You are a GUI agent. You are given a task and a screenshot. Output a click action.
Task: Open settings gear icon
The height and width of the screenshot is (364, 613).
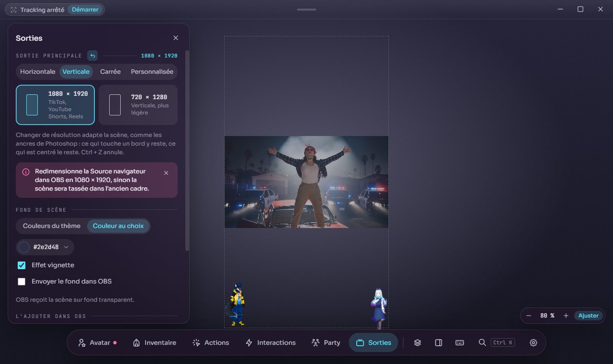coord(534,342)
